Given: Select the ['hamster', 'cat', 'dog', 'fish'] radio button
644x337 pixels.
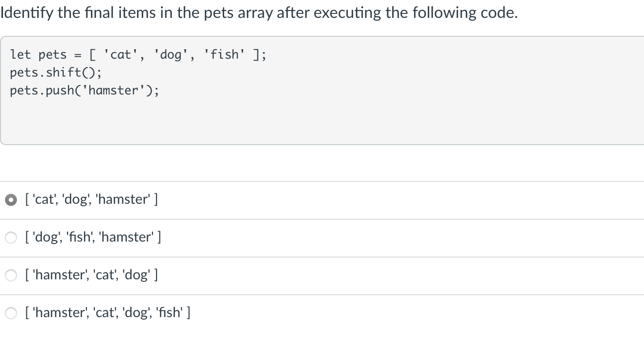Looking at the screenshot, I should (x=11, y=313).
